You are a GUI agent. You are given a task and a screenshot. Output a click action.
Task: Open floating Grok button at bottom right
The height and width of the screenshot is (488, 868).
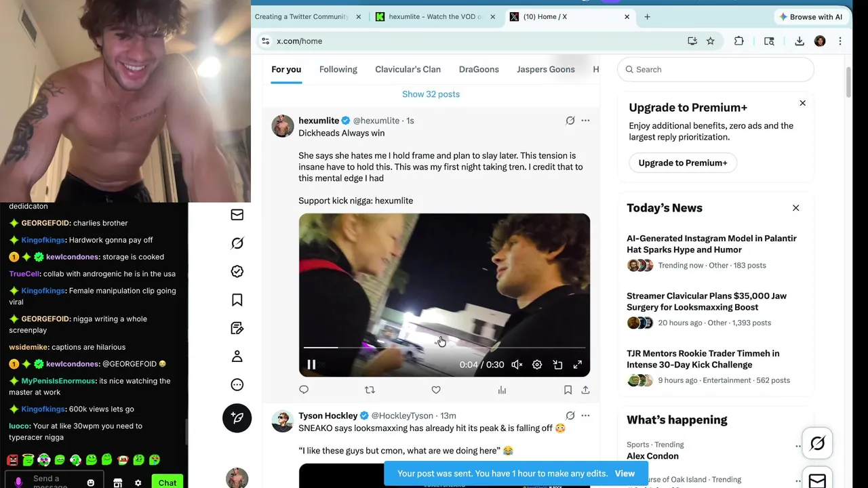pos(817,443)
